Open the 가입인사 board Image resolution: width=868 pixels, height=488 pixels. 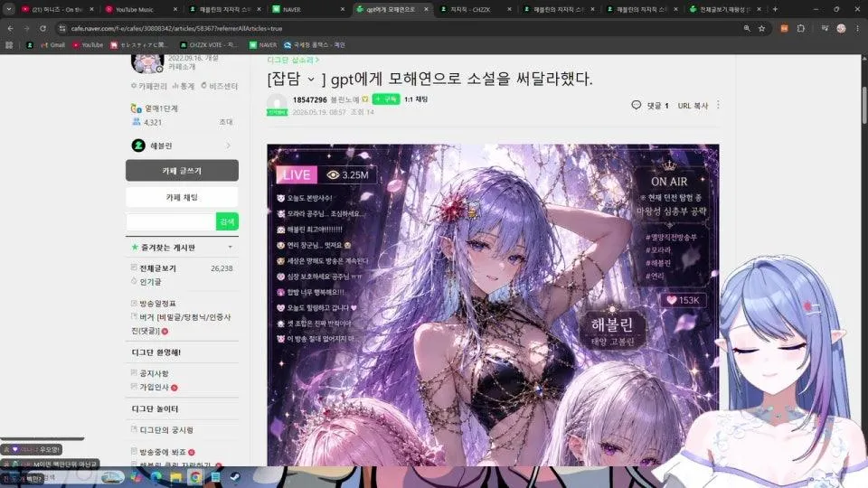tap(154, 388)
